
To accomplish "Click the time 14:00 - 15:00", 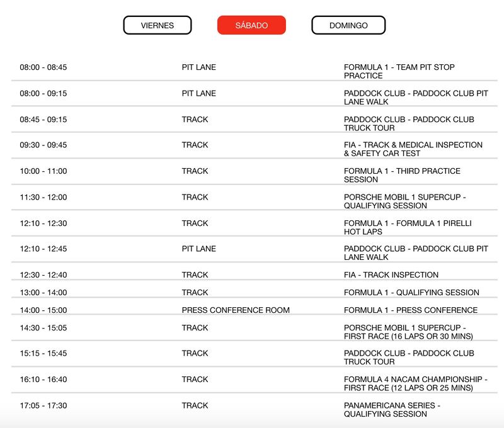I will tap(43, 310).
